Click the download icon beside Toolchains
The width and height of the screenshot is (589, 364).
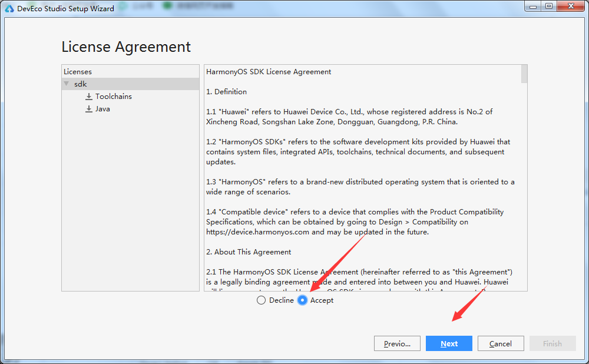89,97
